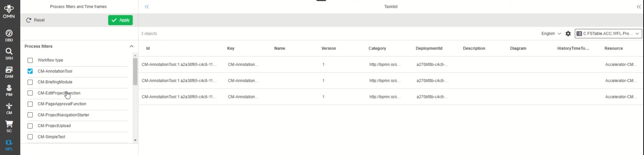The image size is (644, 155).
Task: Open the SC shopping cart module
Action: pyautogui.click(x=9, y=126)
